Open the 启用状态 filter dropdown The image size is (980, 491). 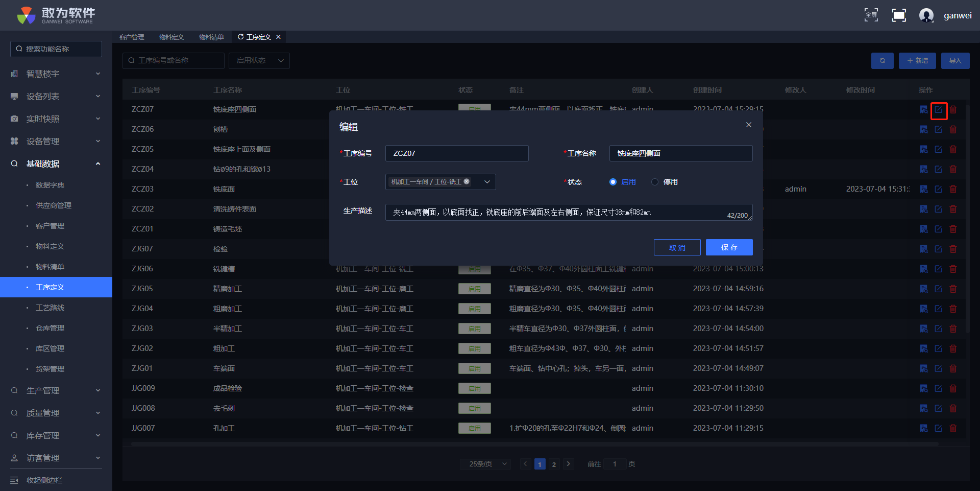point(259,61)
